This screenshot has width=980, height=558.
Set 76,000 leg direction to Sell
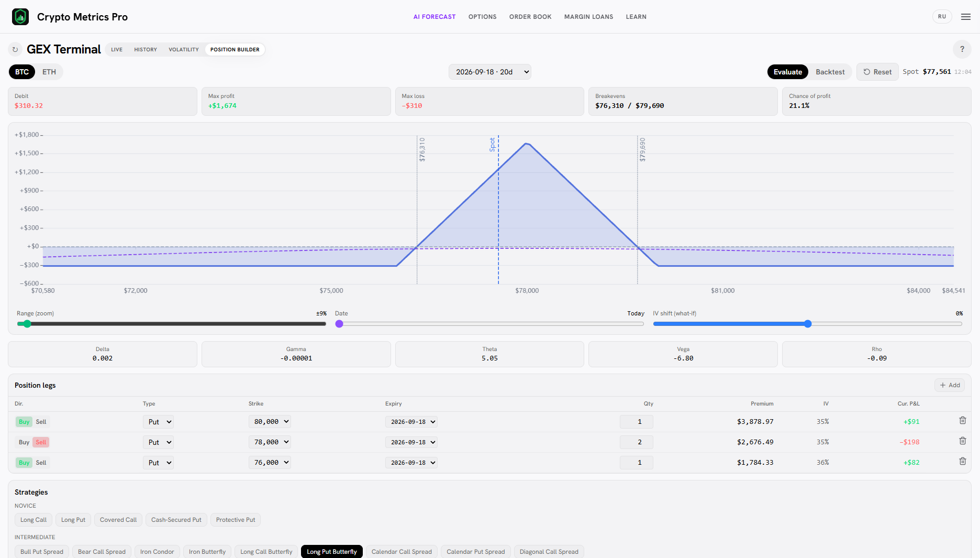coord(41,463)
